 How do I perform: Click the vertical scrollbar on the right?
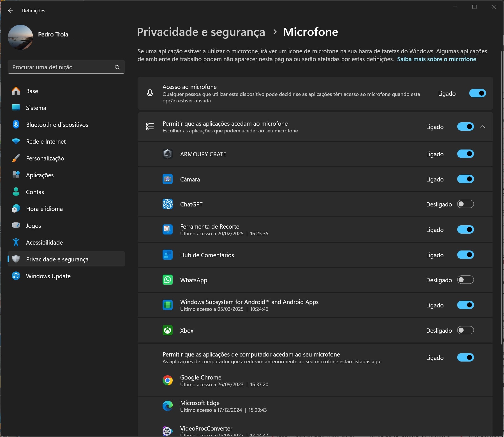coord(502,198)
